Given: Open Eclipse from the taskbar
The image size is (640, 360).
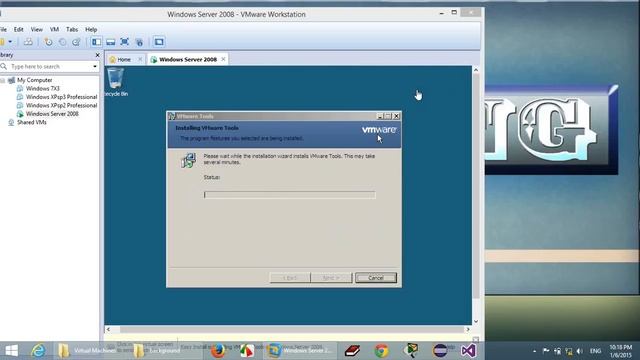Looking at the screenshot, I should point(440,351).
